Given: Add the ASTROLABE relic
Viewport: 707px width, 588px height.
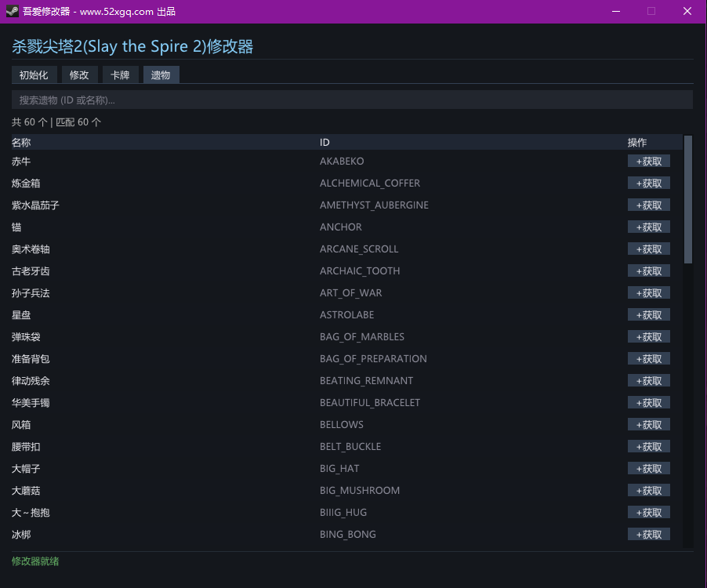Looking at the screenshot, I should pyautogui.click(x=648, y=315).
